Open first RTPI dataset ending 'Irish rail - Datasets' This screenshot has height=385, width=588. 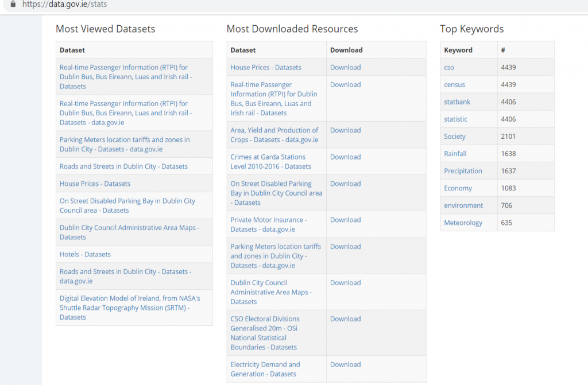coord(126,77)
